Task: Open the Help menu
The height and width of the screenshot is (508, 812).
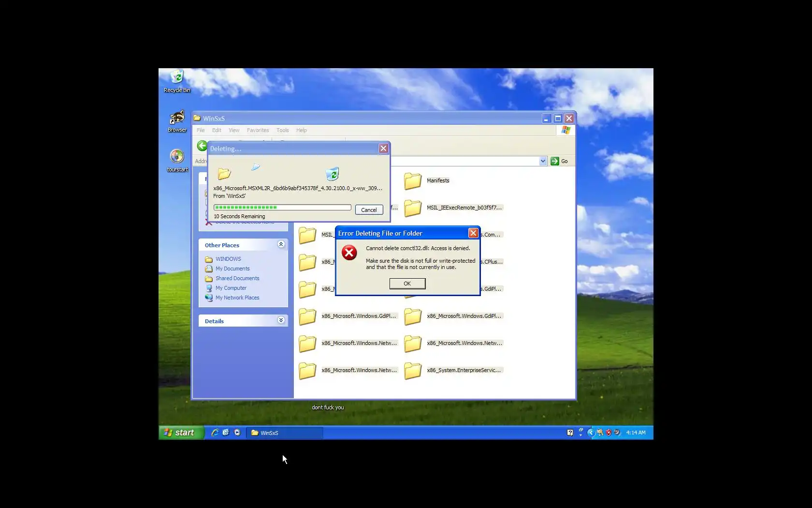Action: tap(301, 130)
